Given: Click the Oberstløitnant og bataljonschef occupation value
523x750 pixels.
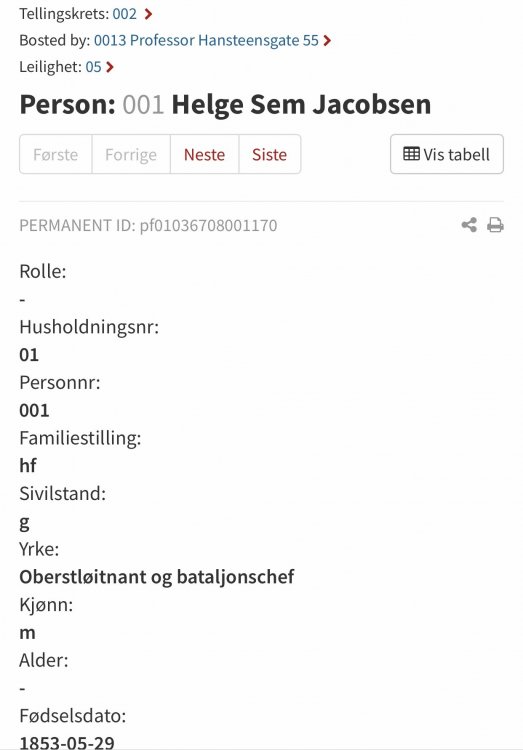Looking at the screenshot, I should 156,577.
